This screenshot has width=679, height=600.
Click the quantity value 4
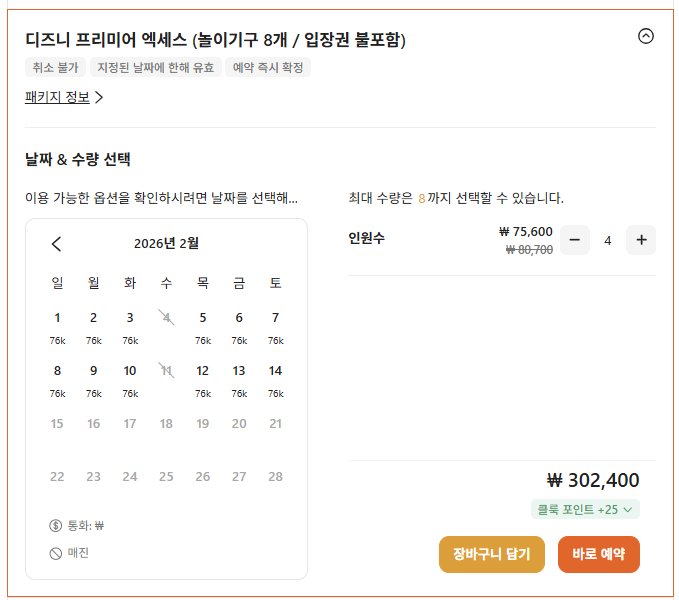coord(608,241)
